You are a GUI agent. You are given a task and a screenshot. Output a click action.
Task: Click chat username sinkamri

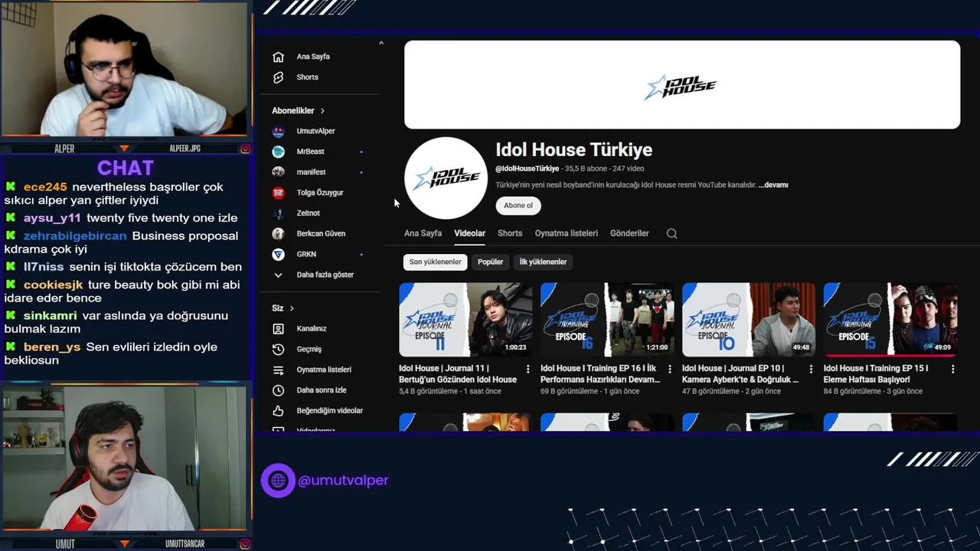pyautogui.click(x=50, y=316)
